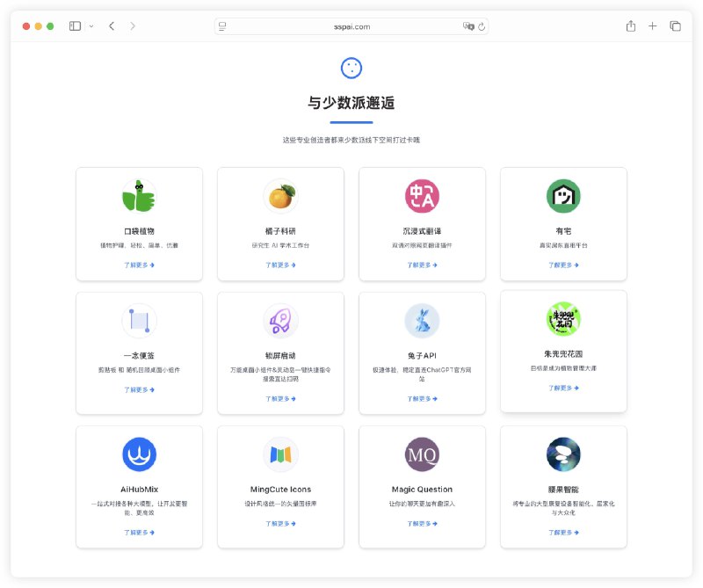This screenshot has width=703, height=588.
Task: Toggle the Safari sidebar
Action: point(75,26)
